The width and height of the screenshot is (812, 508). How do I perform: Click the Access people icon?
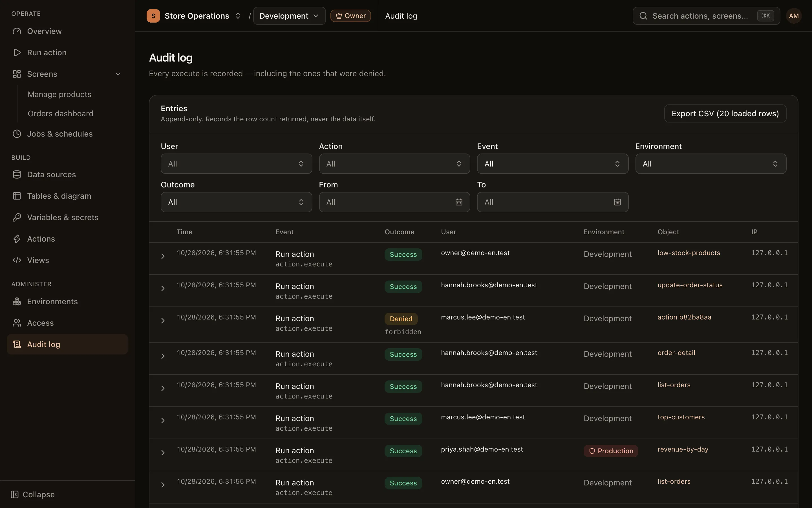click(17, 323)
